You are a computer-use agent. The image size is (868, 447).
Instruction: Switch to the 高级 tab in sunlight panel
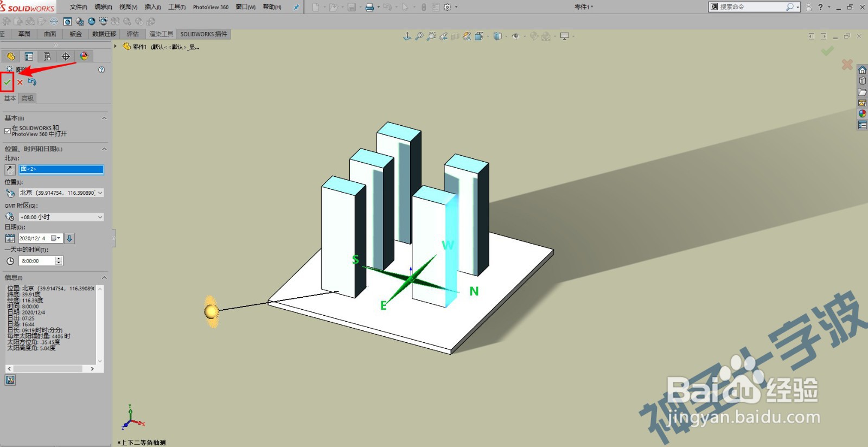(x=28, y=98)
